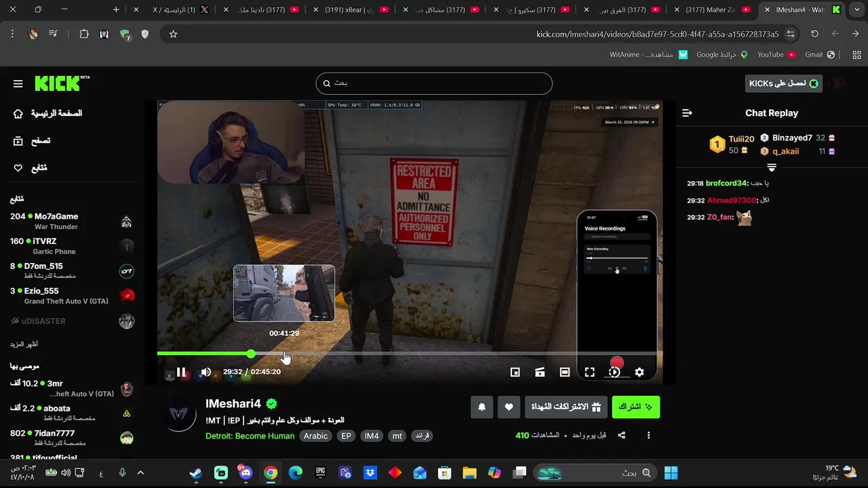This screenshot has height=488, width=868.
Task: Toggle the playback speed circular icon
Action: [x=614, y=371]
